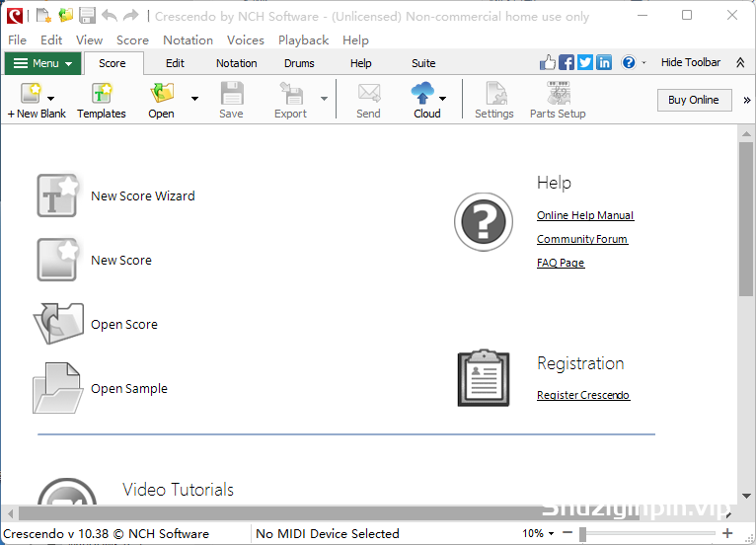Click the Cloud upload toolbar icon
The width and height of the screenshot is (756, 545).
422,93
